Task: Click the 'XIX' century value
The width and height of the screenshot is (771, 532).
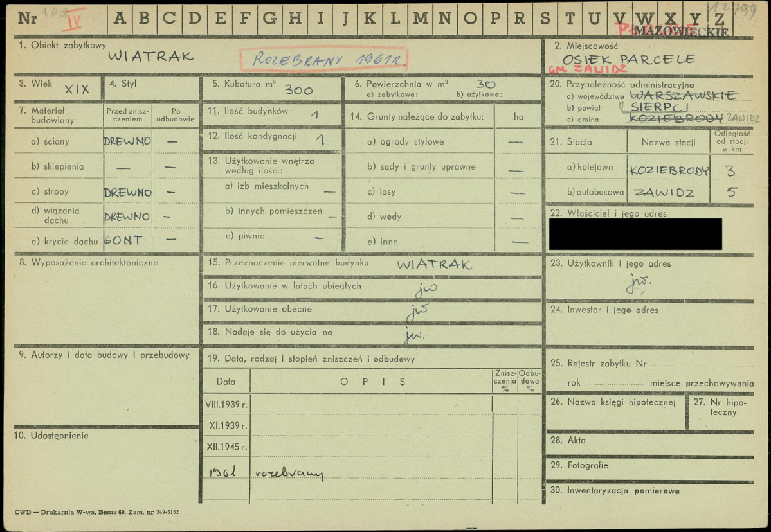Action: pos(77,89)
